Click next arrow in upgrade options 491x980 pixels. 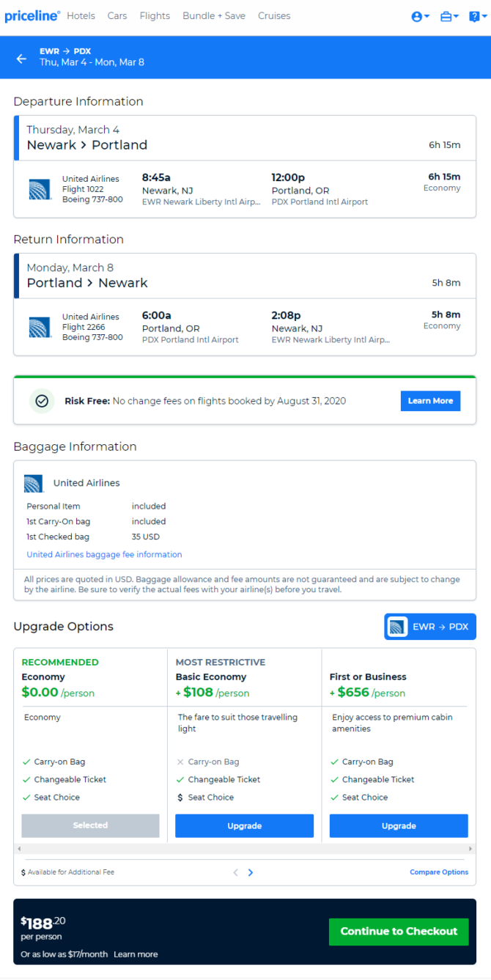pos(251,872)
